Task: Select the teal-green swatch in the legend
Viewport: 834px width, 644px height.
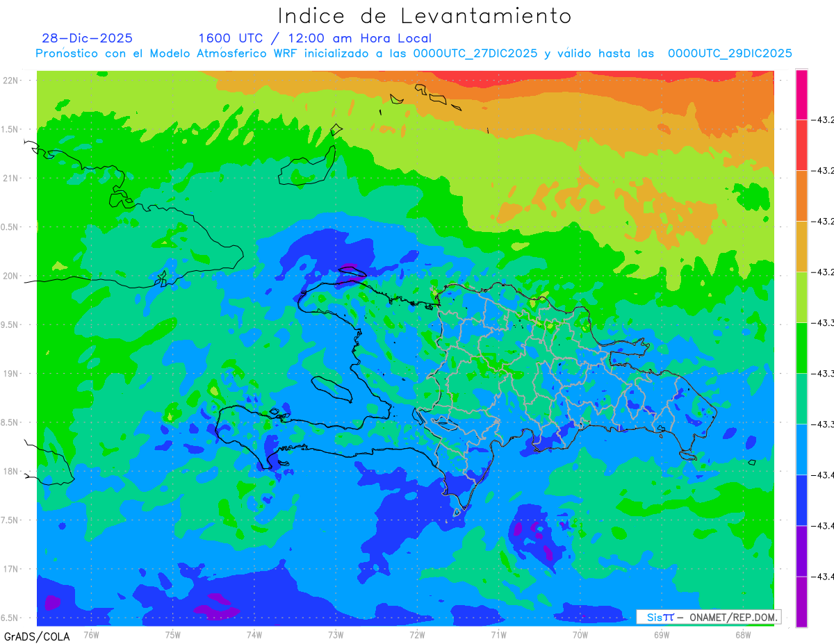Action: pyautogui.click(x=801, y=399)
